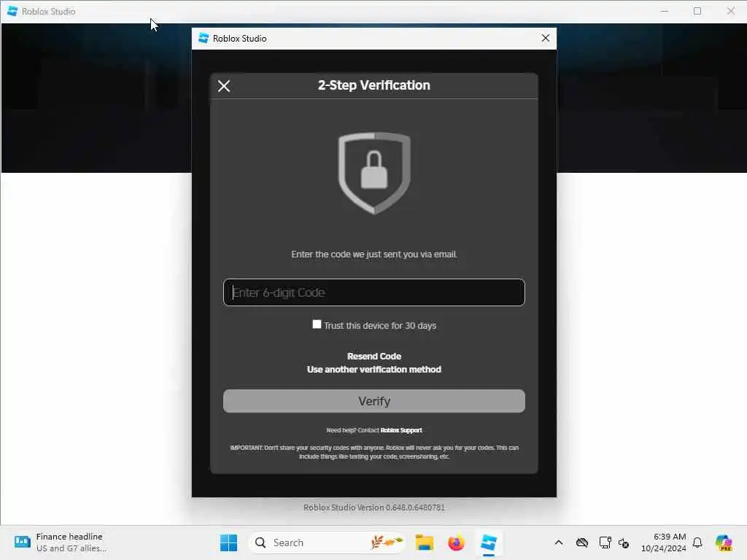The width and height of the screenshot is (747, 560).
Task: Open the Finance headline widget
Action: [60, 542]
